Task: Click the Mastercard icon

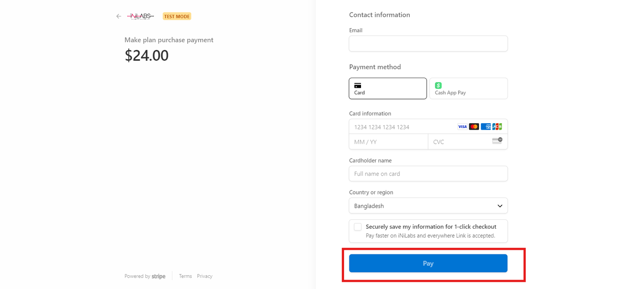Action: point(474,127)
